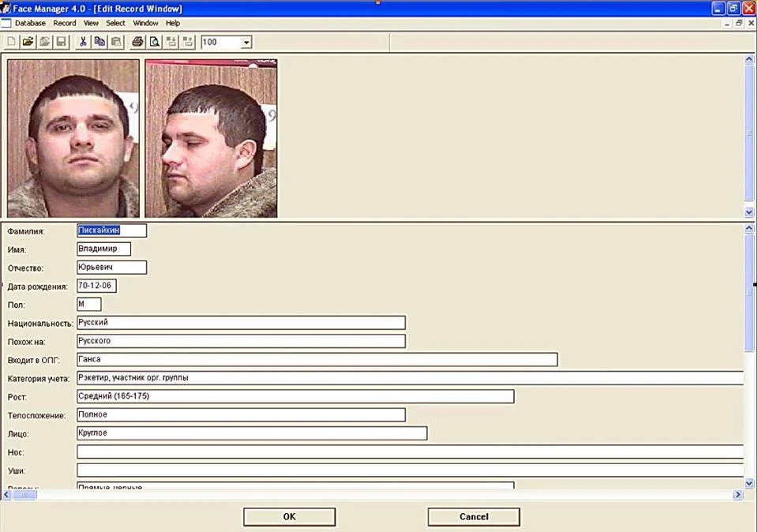Click the profile view photo thumbnail
Viewport: 758px width, 532px height.
click(212, 138)
